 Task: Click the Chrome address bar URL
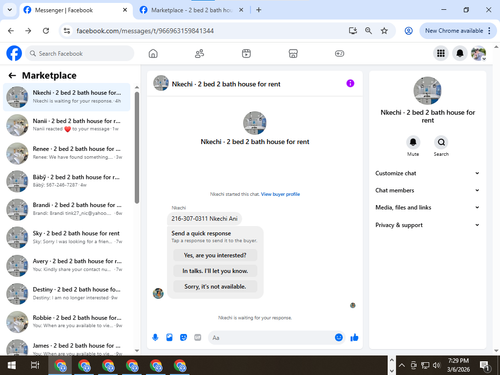pos(145,31)
